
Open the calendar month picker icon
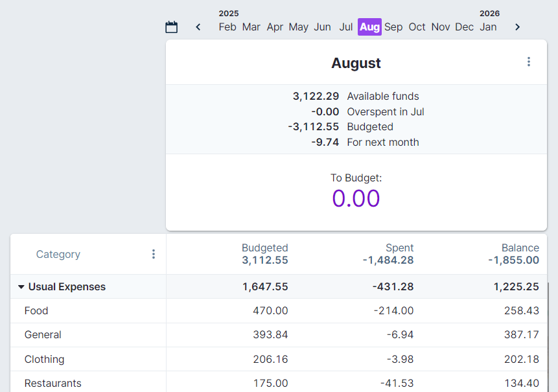point(171,27)
